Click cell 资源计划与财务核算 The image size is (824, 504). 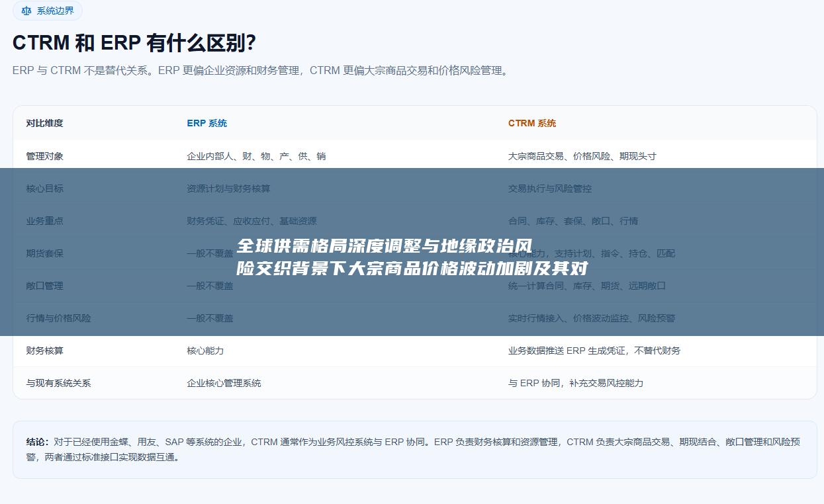(228, 189)
